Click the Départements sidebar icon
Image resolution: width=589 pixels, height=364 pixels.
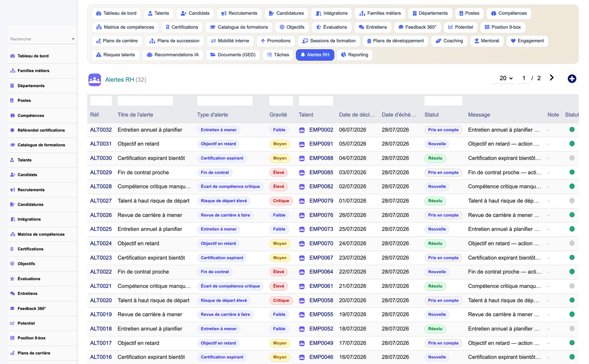click(12, 86)
